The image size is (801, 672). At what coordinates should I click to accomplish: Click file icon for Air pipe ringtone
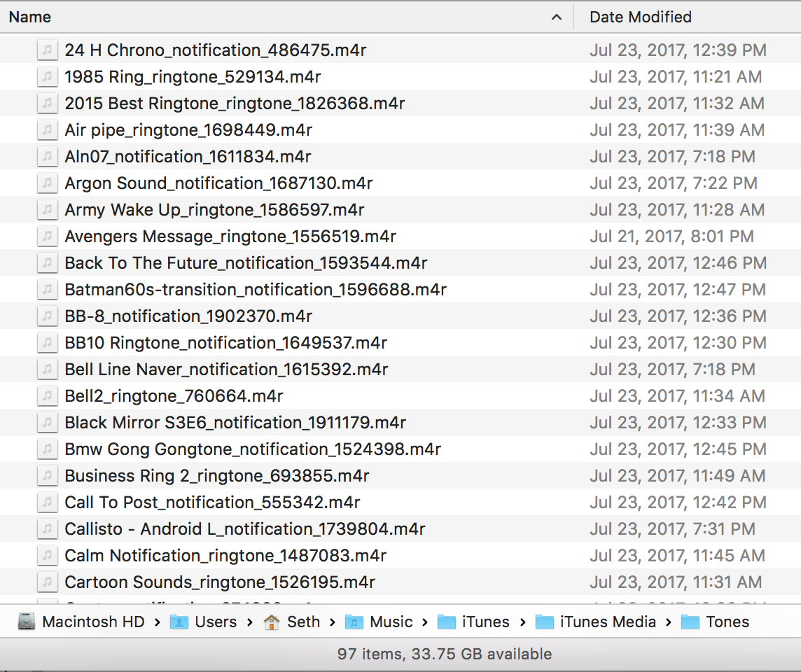click(47, 129)
